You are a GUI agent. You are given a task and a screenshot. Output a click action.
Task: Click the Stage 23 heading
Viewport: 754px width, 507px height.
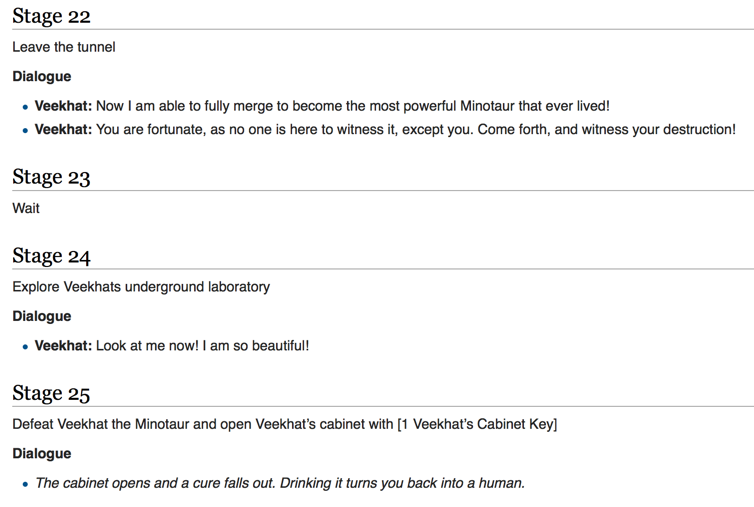pos(51,177)
